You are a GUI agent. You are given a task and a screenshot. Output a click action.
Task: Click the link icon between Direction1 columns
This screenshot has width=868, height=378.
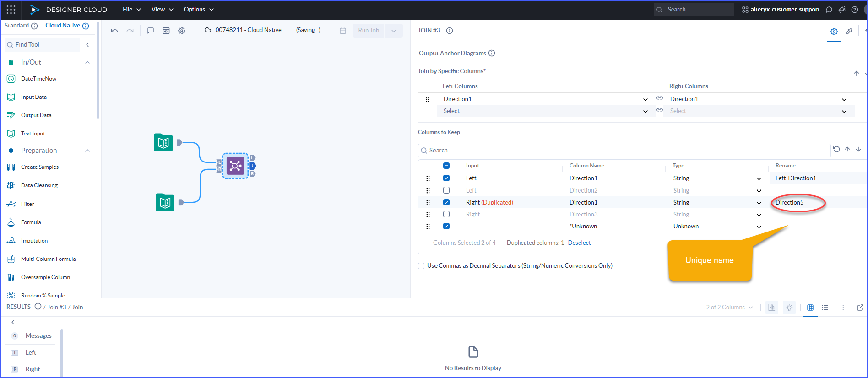click(x=660, y=98)
